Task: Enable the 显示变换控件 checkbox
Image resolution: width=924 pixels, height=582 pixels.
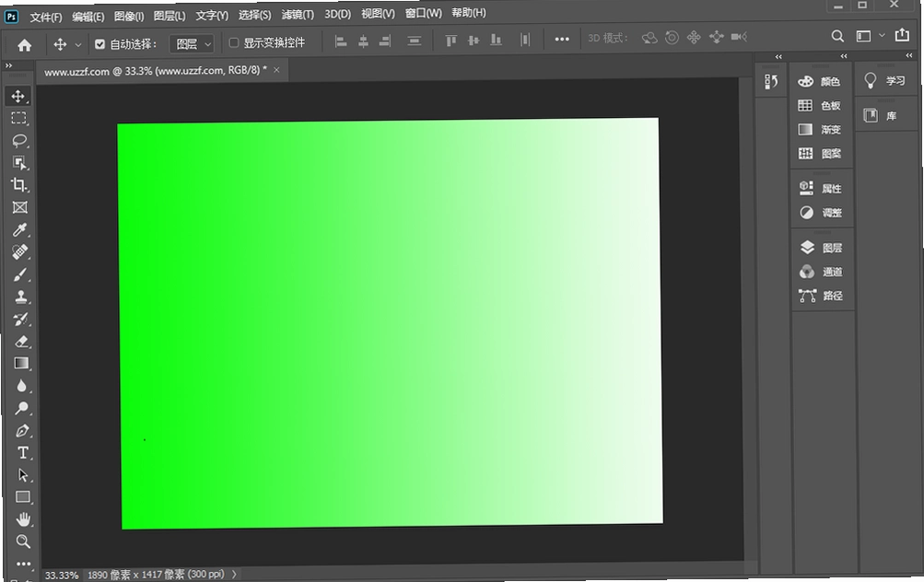Action: (x=233, y=42)
